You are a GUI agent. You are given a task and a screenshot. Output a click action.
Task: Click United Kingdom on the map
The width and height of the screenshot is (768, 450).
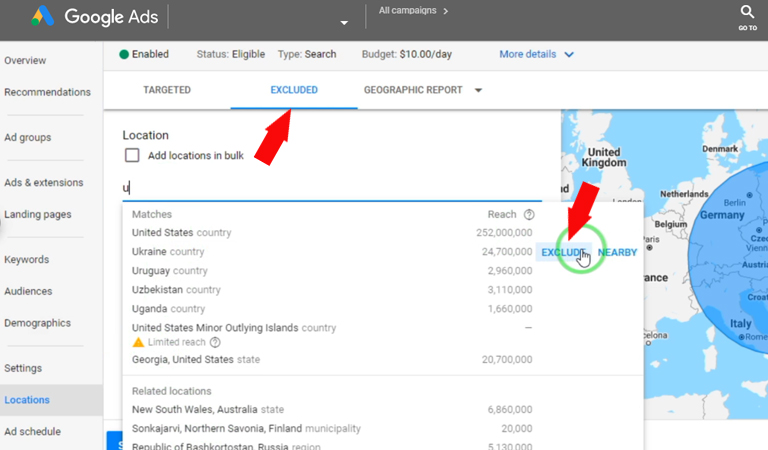[x=604, y=157]
